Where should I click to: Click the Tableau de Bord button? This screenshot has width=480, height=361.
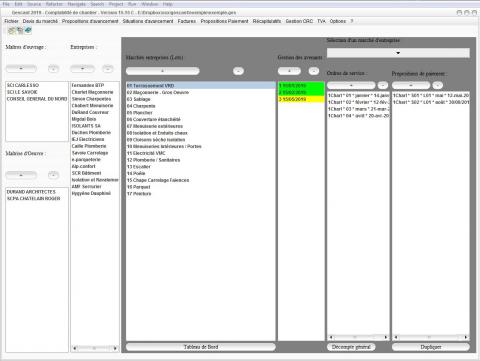tap(201, 347)
